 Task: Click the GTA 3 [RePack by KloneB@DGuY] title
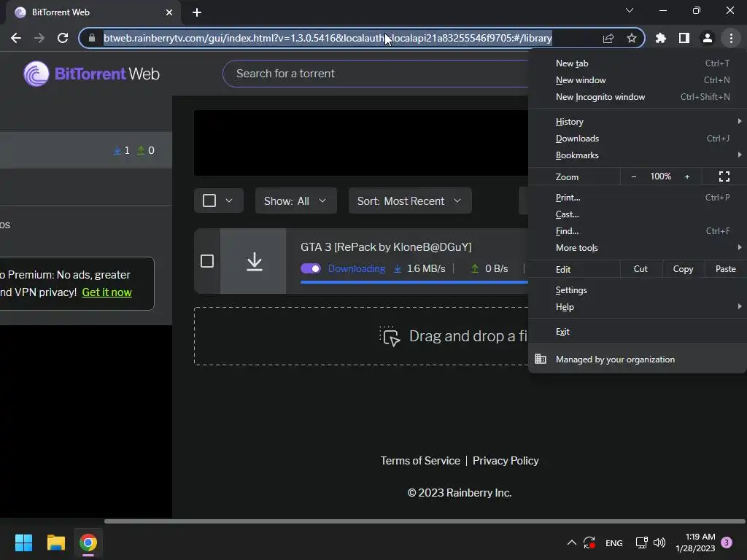pyautogui.click(x=386, y=247)
